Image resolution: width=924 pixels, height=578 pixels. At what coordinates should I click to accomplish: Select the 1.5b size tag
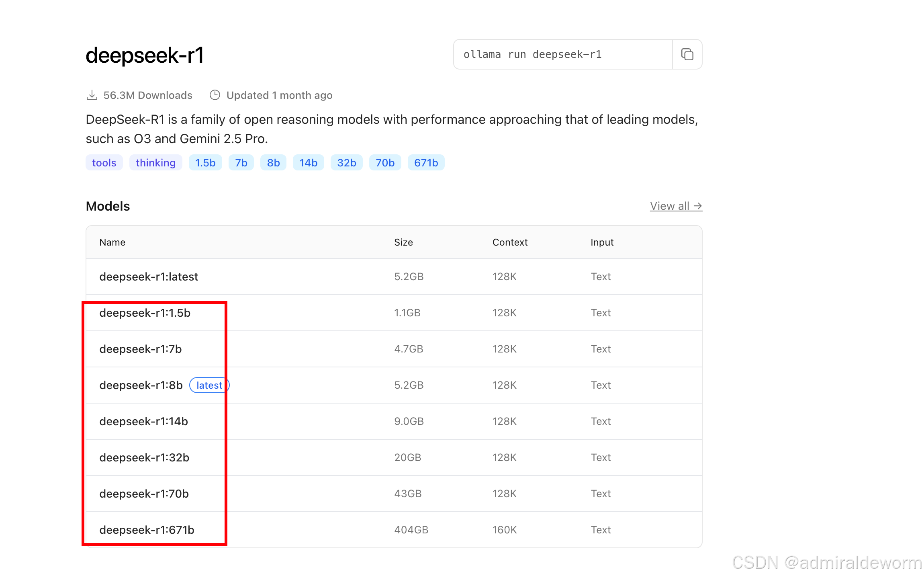pyautogui.click(x=205, y=163)
